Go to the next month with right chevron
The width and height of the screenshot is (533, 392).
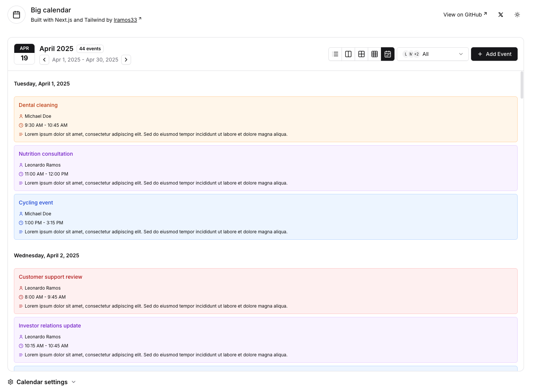(x=126, y=60)
